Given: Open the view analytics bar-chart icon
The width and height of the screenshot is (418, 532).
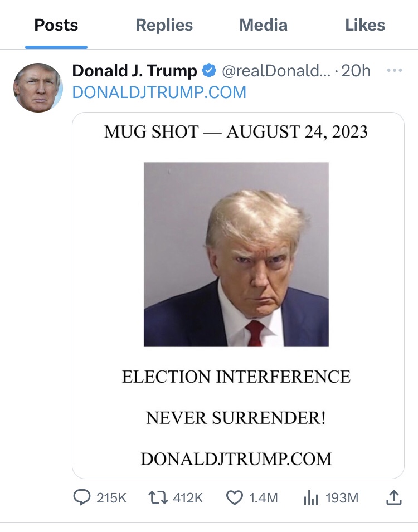Looking at the screenshot, I should point(310,497).
